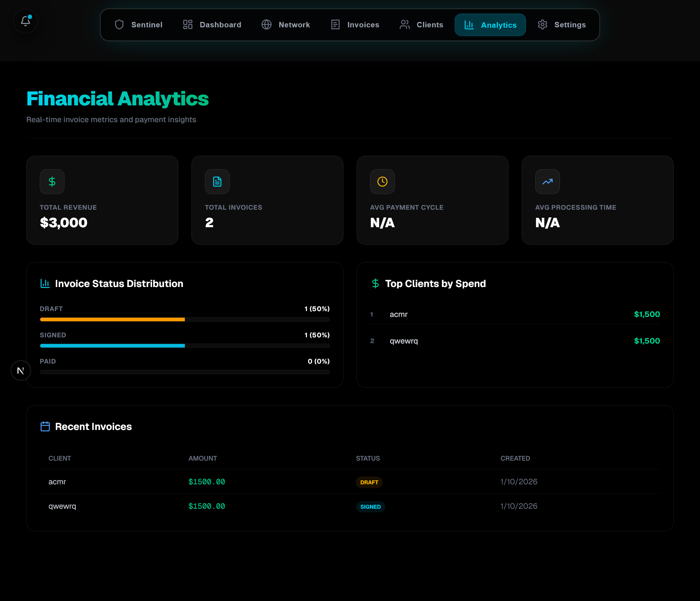
Task: Select the active Analytics tab
Action: pyautogui.click(x=490, y=25)
